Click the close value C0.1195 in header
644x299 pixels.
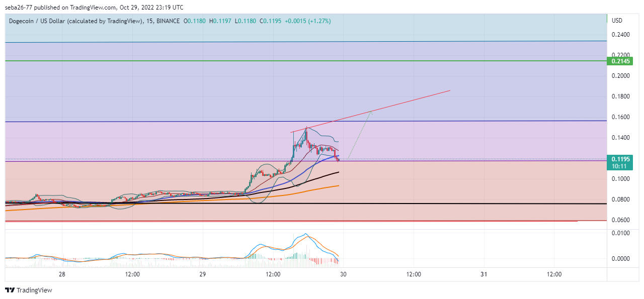[270, 21]
